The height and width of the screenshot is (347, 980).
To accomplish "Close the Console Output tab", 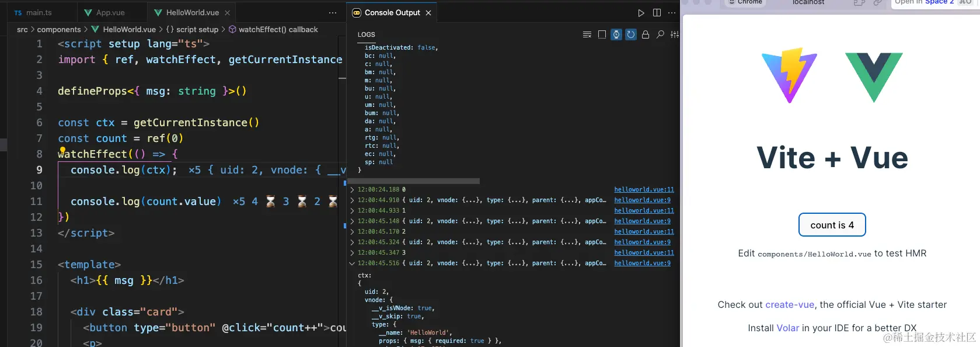I will pos(428,13).
